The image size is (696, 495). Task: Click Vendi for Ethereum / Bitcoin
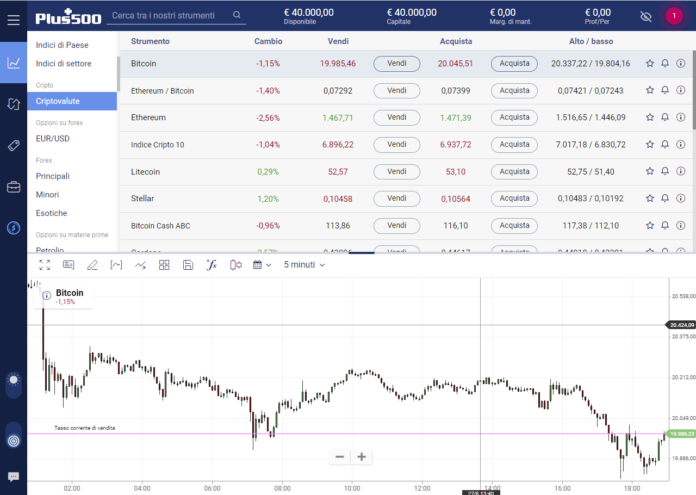(x=396, y=91)
